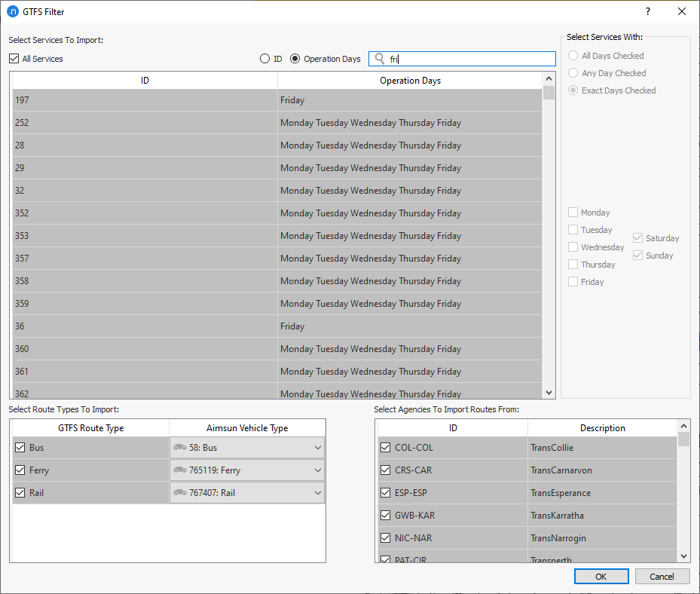Click the vehicle icon beside 765119: Ferry

pos(179,469)
